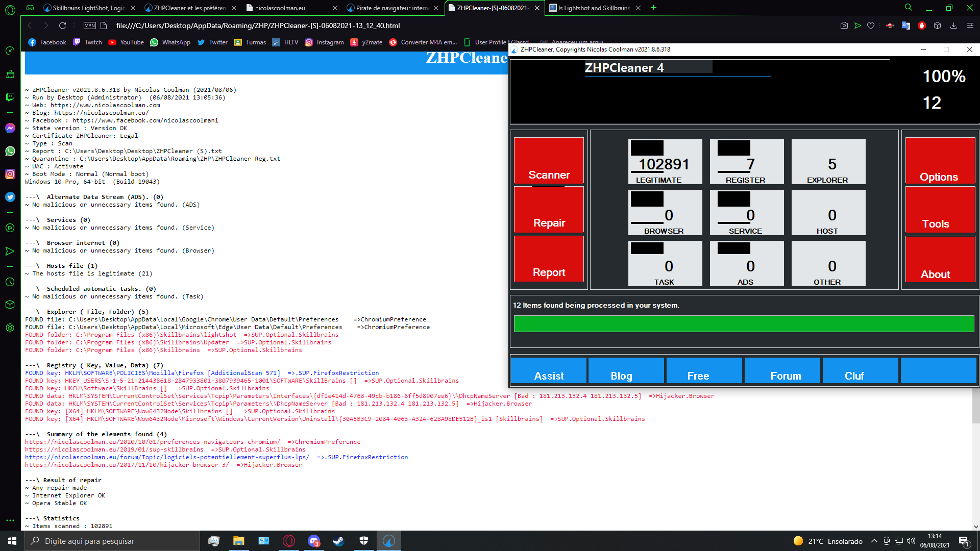
Task: Open Converter M4A bookmark
Action: click(423, 42)
